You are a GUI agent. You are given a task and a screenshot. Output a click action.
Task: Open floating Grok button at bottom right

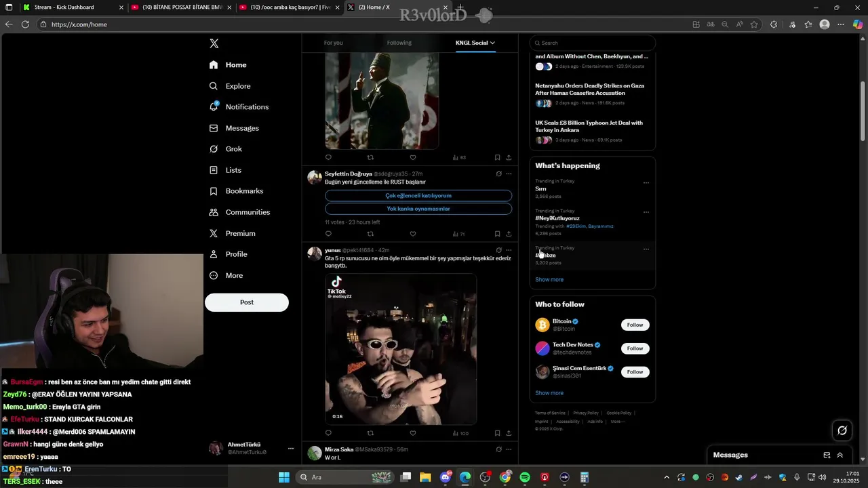[x=842, y=430]
